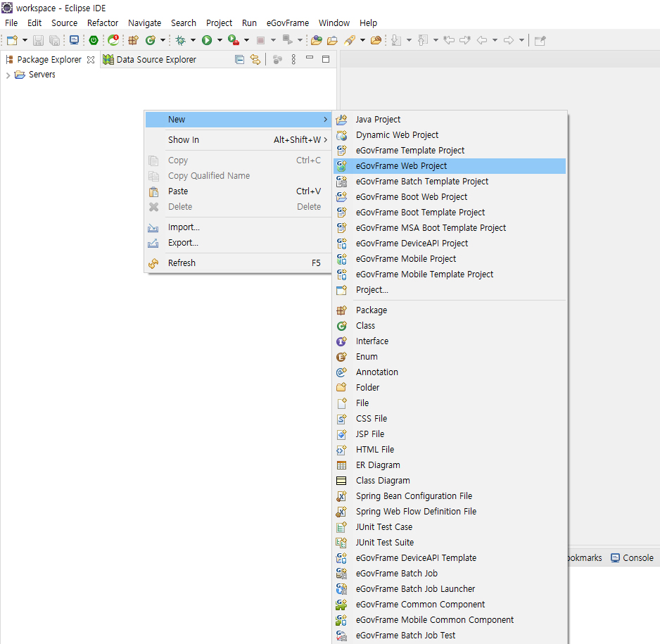Choose Import... from the context menu
Image resolution: width=660 pixels, height=644 pixels.
click(x=184, y=227)
